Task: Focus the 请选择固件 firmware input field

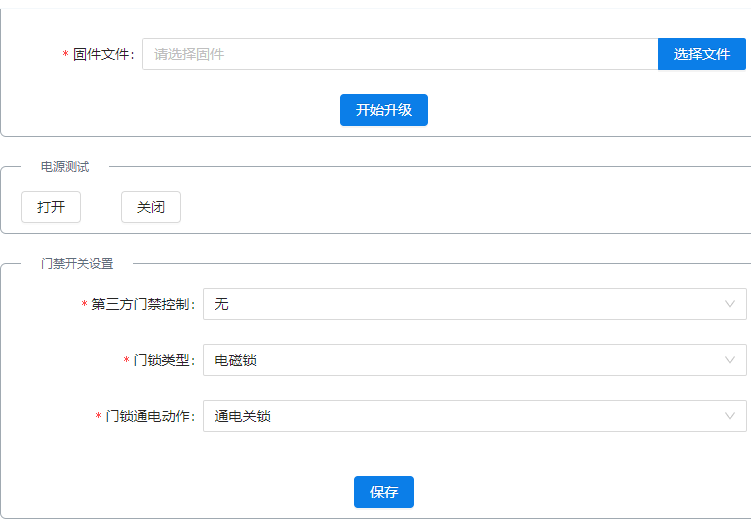Action: (399, 54)
